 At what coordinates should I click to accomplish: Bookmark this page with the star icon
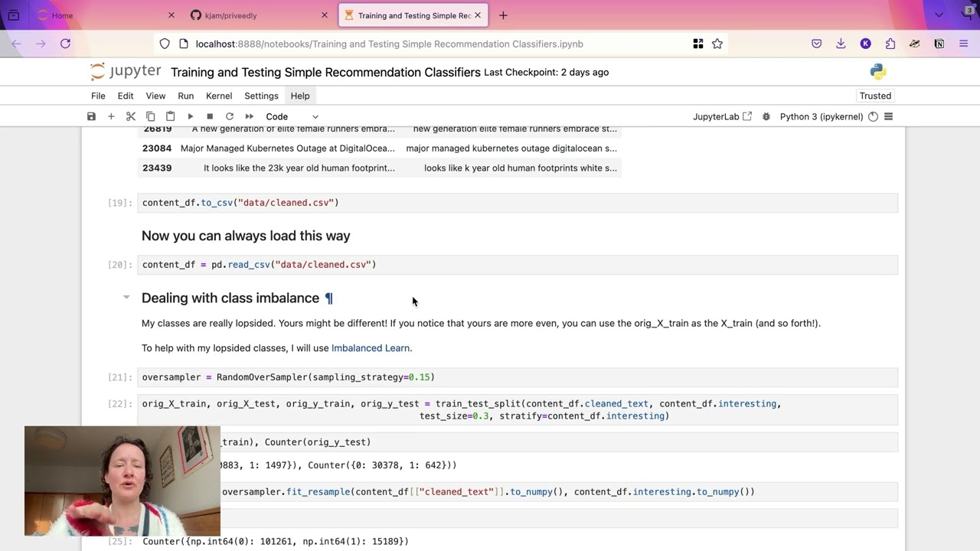(717, 44)
